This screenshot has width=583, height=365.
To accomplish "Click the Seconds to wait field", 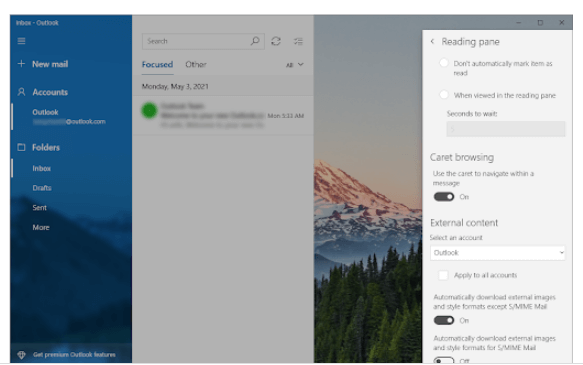I will (506, 129).
